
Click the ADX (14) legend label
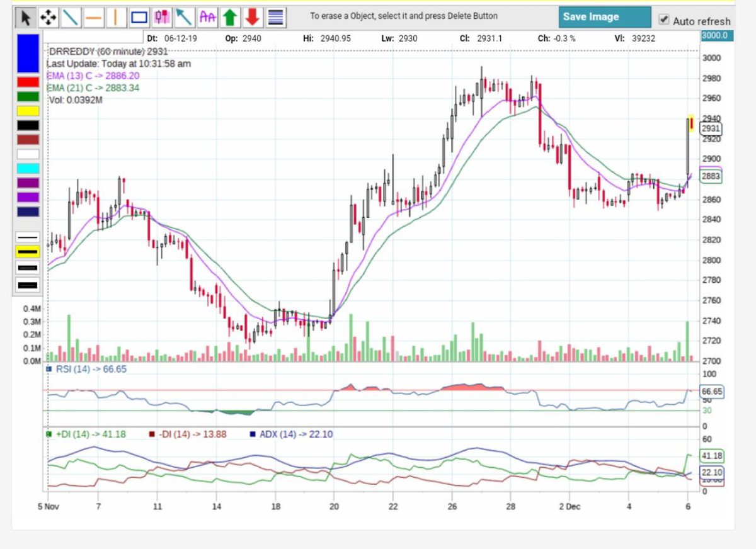click(291, 434)
